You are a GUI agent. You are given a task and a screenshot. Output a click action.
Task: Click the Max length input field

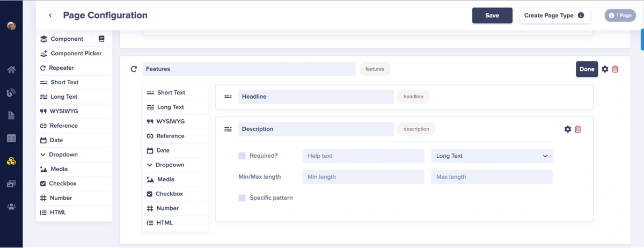click(x=491, y=177)
